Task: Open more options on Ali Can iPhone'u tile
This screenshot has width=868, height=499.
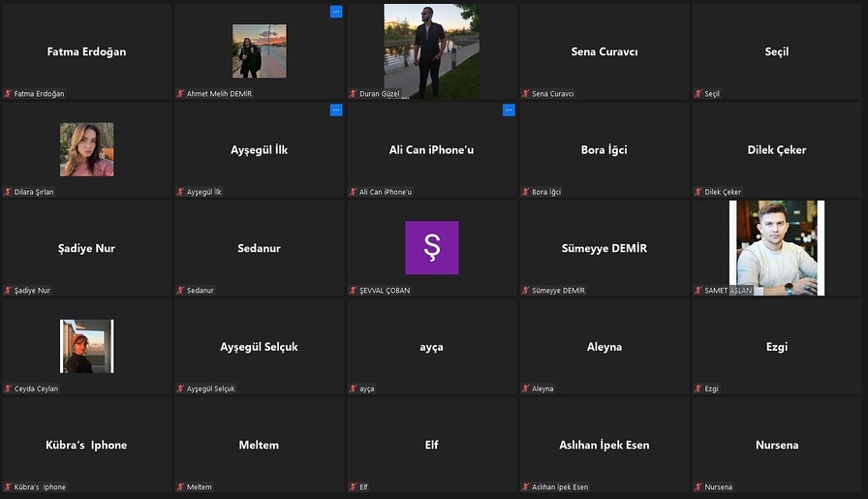Action: coord(509,110)
